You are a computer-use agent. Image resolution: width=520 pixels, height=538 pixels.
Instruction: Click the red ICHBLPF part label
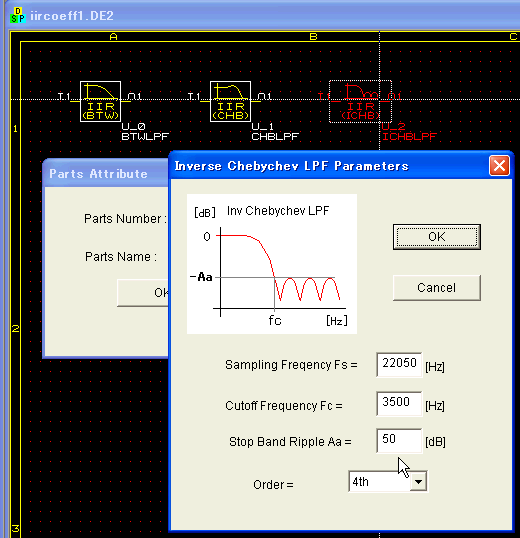pyautogui.click(x=409, y=137)
